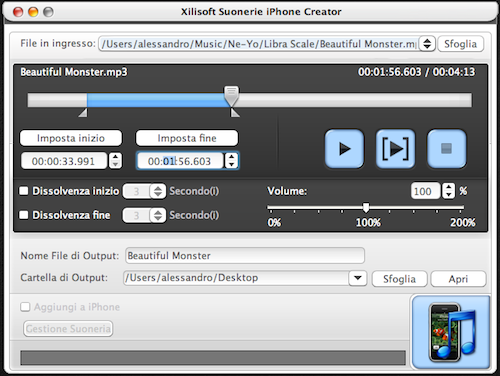Click the Dissolvenza inizio seconds stepper

tap(158, 191)
